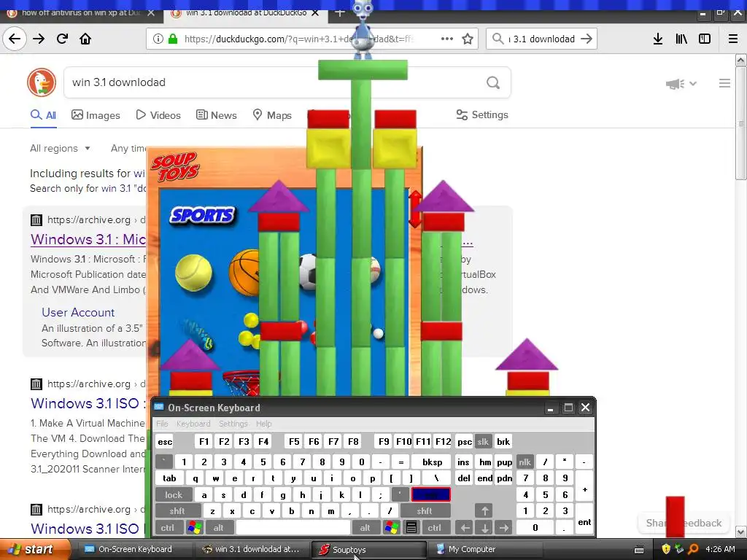Viewport: 747px width, 560px height.
Task: Click the page vertical scrollbar thumb
Action: [740, 123]
